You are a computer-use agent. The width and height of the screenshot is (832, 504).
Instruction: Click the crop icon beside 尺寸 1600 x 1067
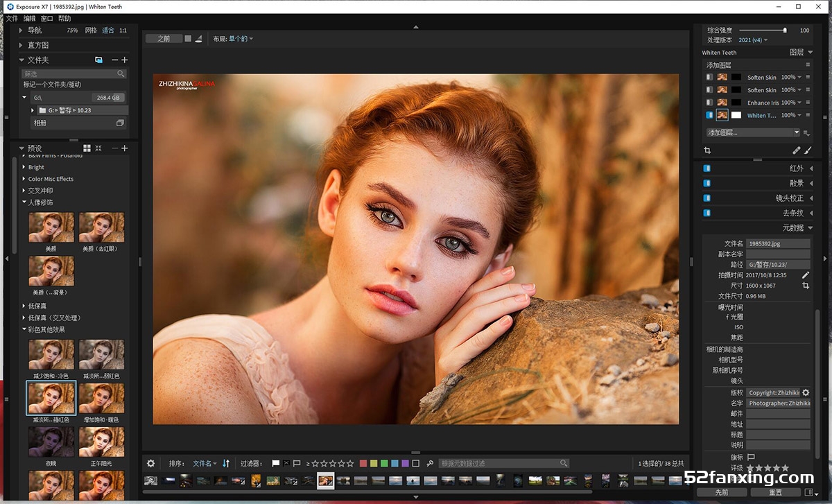pyautogui.click(x=806, y=285)
